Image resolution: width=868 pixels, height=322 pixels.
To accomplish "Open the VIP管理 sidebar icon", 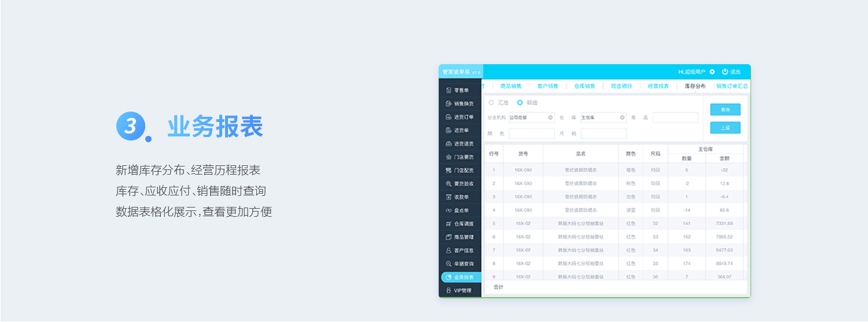I will (448, 291).
